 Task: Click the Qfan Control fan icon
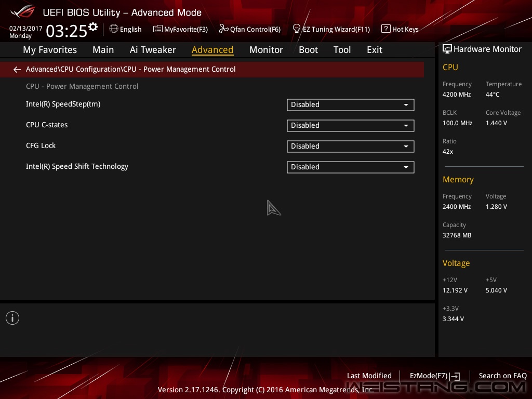tap(223, 29)
